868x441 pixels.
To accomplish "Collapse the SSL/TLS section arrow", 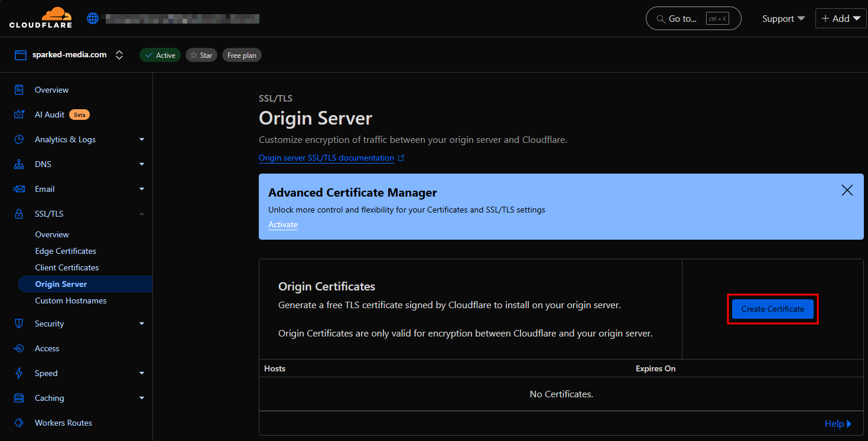I will 142,214.
